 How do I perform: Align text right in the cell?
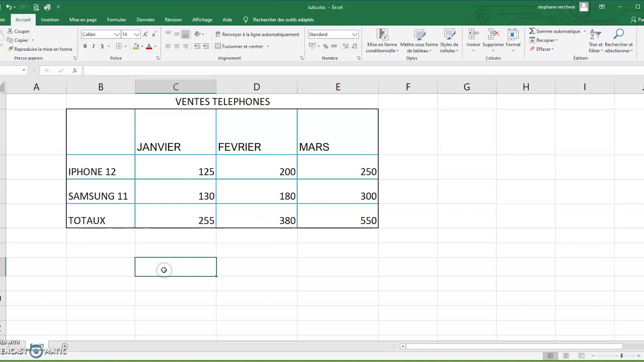click(x=185, y=46)
